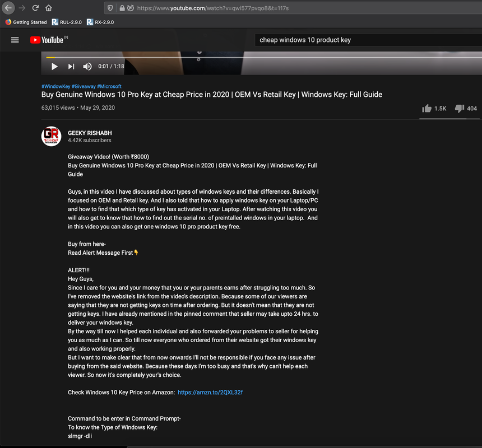Open the RX-2.9.0 bookmark
482x448 pixels.
[100, 22]
